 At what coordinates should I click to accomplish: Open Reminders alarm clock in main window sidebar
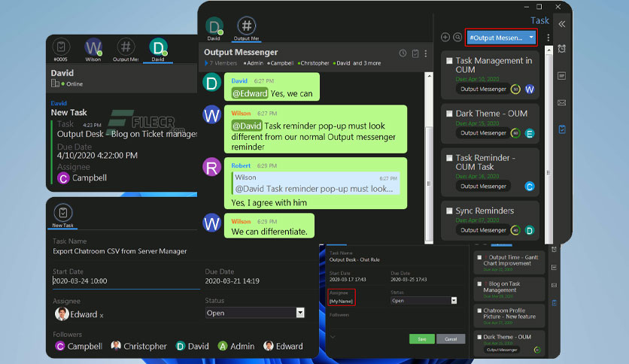(561, 48)
